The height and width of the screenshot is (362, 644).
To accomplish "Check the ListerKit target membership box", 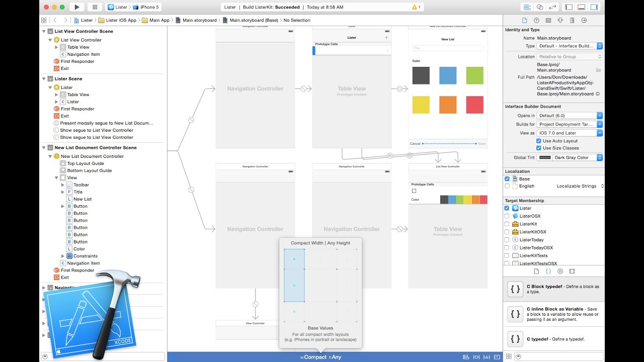I will (507, 224).
